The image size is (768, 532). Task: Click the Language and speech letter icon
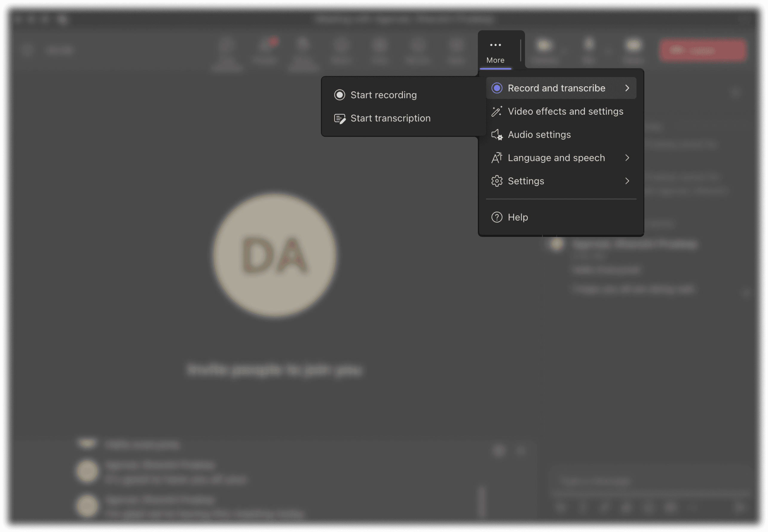[496, 158]
